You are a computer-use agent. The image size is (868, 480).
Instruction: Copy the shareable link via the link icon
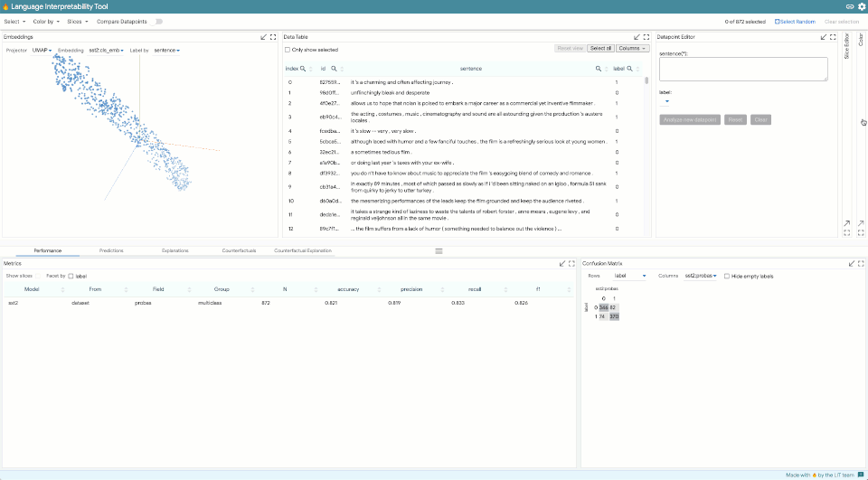850,6
